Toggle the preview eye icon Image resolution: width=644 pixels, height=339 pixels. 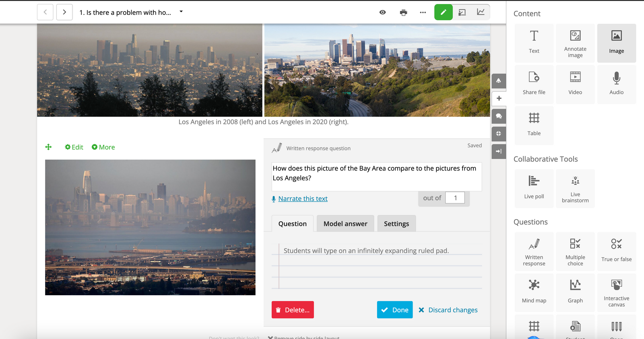382,12
